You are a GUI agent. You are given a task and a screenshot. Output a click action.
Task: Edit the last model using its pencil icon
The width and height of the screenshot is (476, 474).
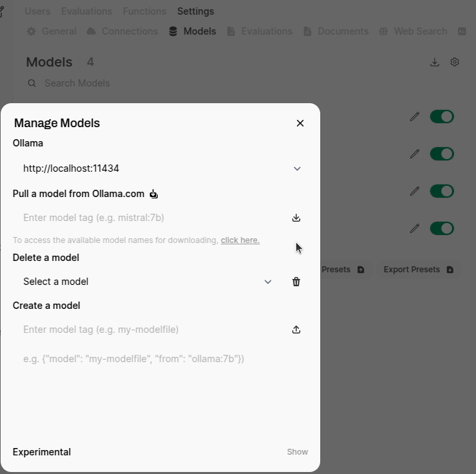click(415, 228)
